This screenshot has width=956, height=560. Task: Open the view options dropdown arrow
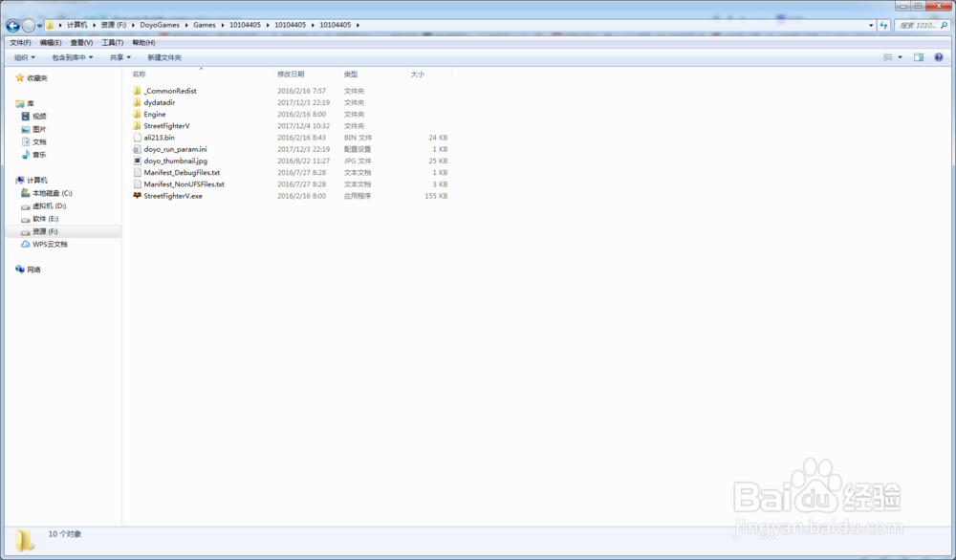900,57
